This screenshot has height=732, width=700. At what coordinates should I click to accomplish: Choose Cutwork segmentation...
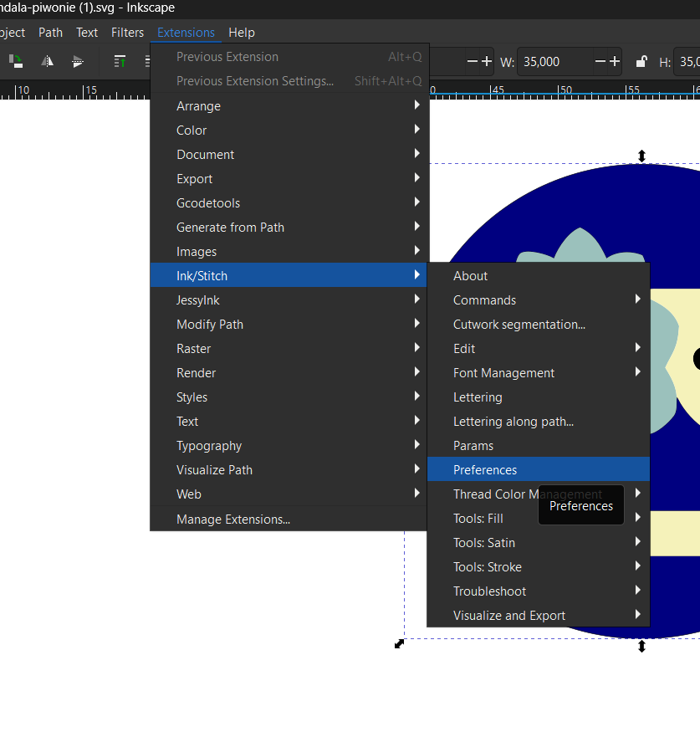(539, 325)
